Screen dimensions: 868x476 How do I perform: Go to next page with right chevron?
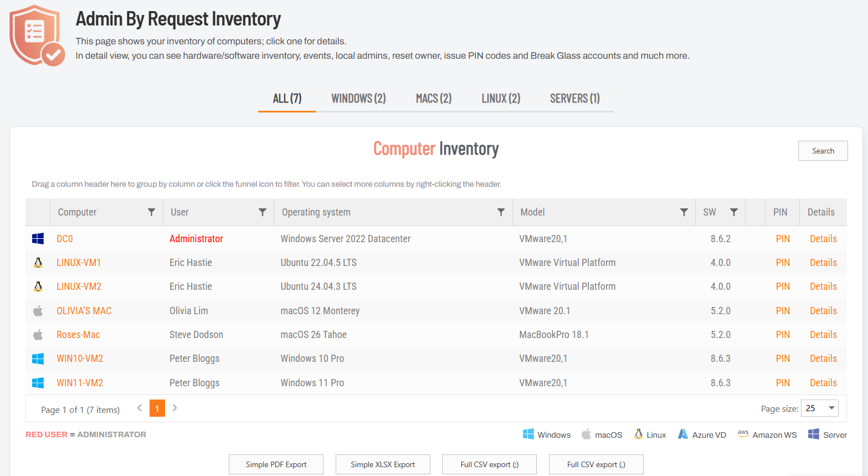pyautogui.click(x=175, y=408)
